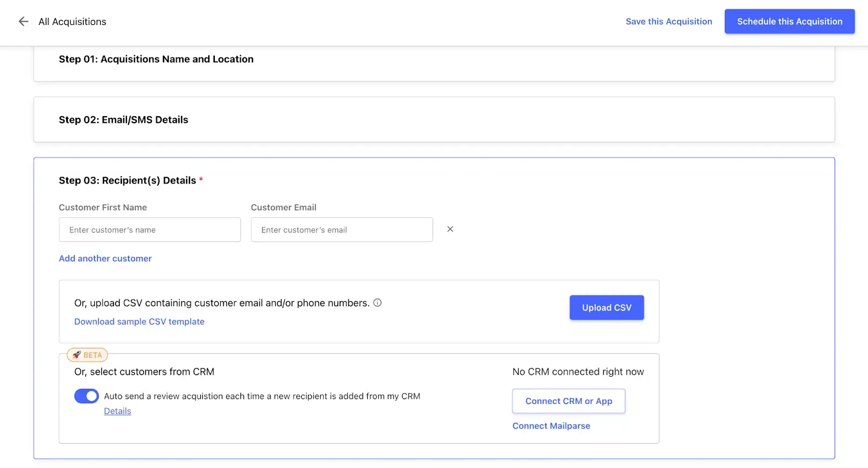Open the Details link
Image resolution: width=868 pixels, height=468 pixels.
[118, 412]
